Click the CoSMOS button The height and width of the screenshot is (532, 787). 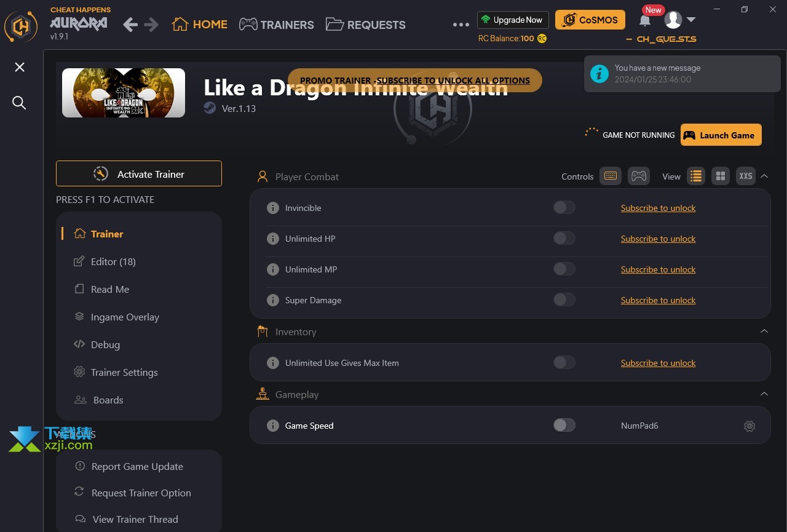pos(590,20)
